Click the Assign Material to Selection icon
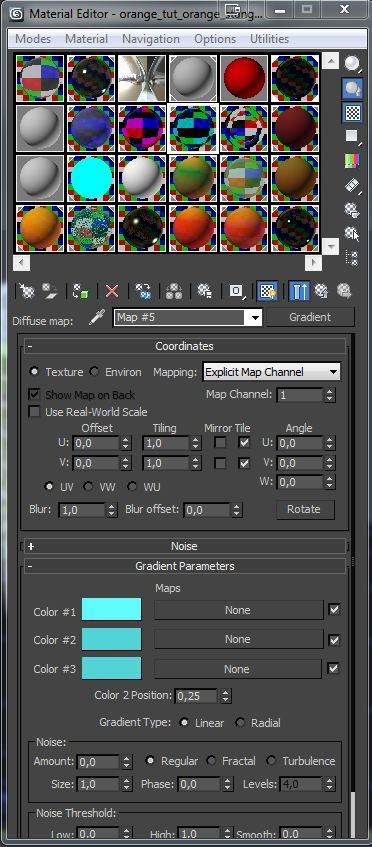 [80, 291]
